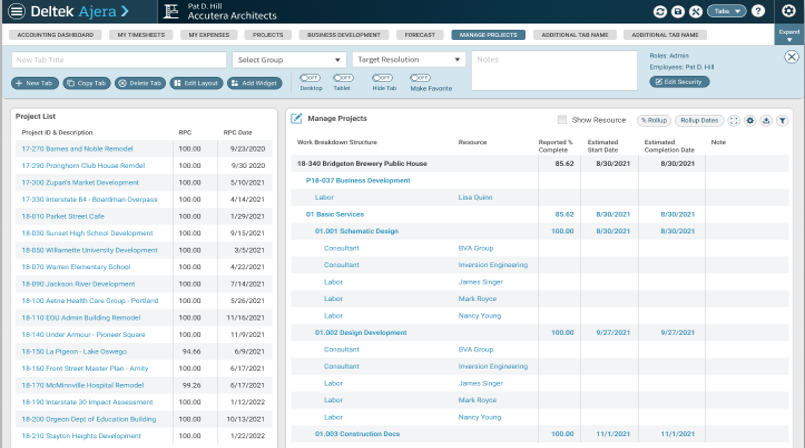Toggle the Hide Tab switch
This screenshot has width=805, height=448.
tap(384, 77)
